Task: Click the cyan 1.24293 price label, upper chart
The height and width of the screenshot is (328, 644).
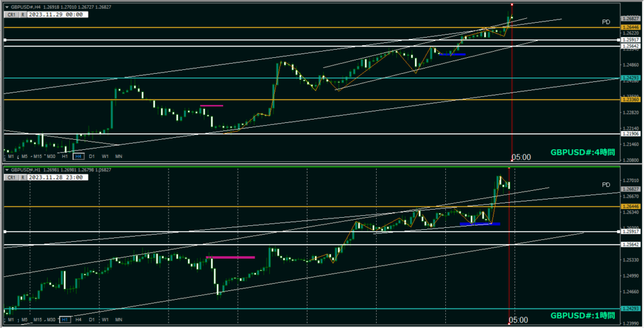Action: (630, 77)
